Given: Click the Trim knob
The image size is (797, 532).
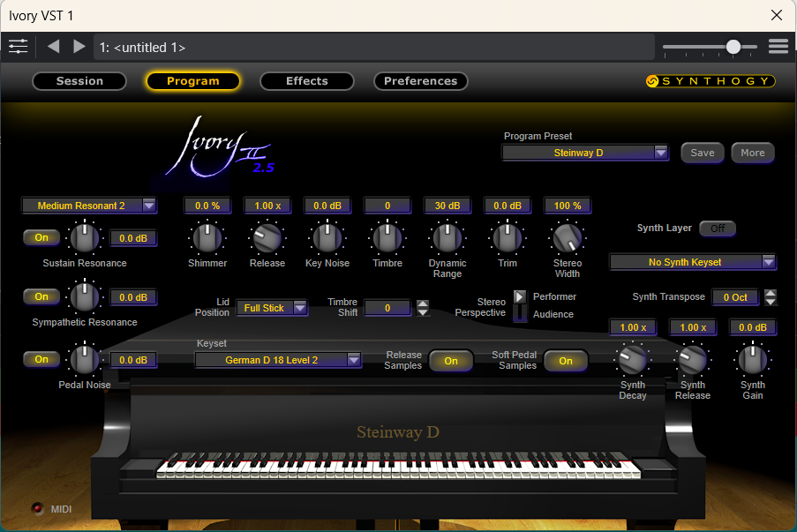Looking at the screenshot, I should click(508, 238).
